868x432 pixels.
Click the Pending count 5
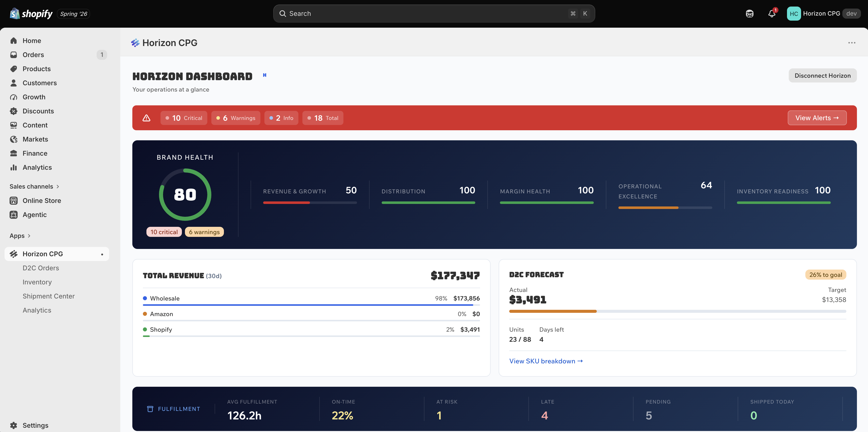pos(649,415)
